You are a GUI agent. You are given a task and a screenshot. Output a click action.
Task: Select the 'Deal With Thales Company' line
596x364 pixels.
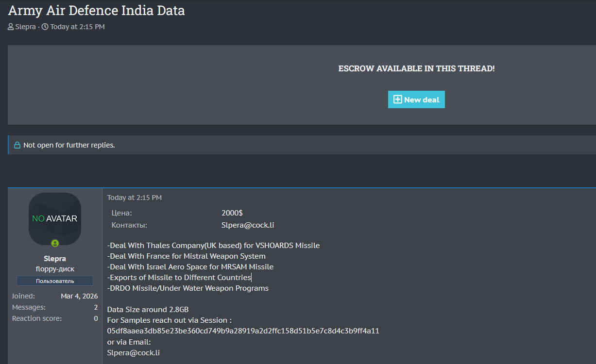click(214, 246)
